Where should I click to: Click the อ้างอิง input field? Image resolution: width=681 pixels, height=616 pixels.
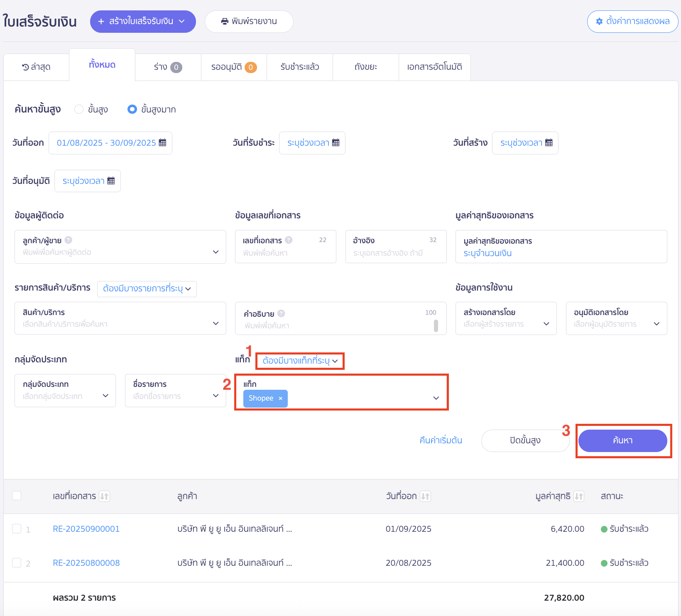[396, 247]
